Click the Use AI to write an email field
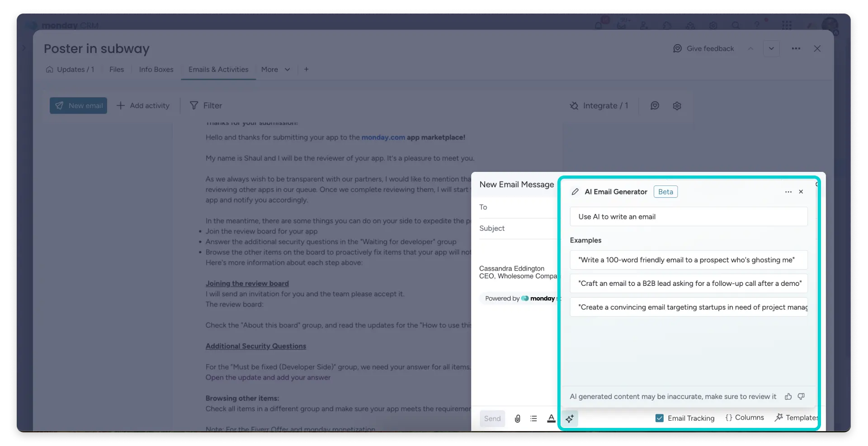 [689, 217]
